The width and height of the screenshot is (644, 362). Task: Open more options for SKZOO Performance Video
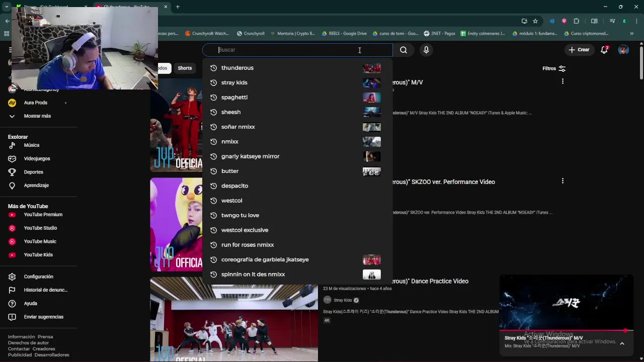click(x=562, y=181)
